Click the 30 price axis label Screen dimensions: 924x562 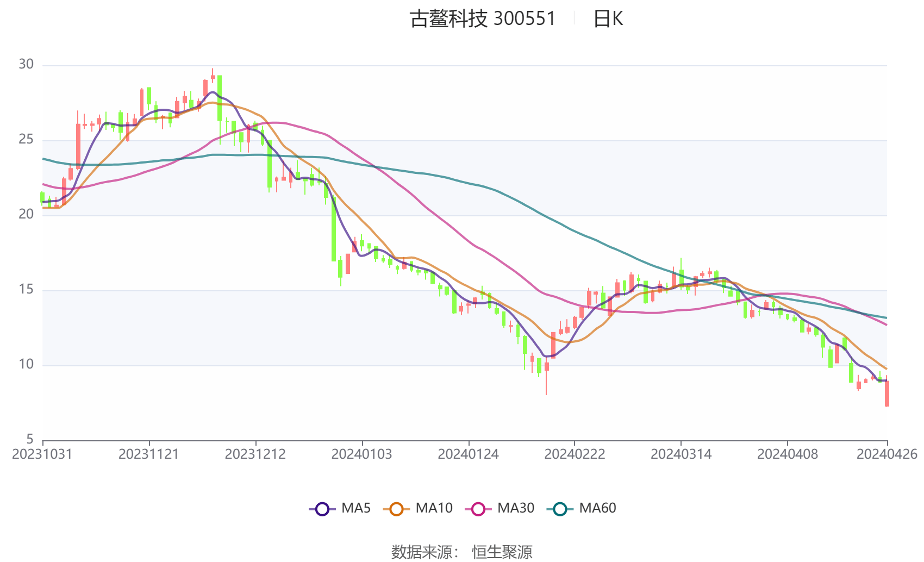[x=26, y=64]
